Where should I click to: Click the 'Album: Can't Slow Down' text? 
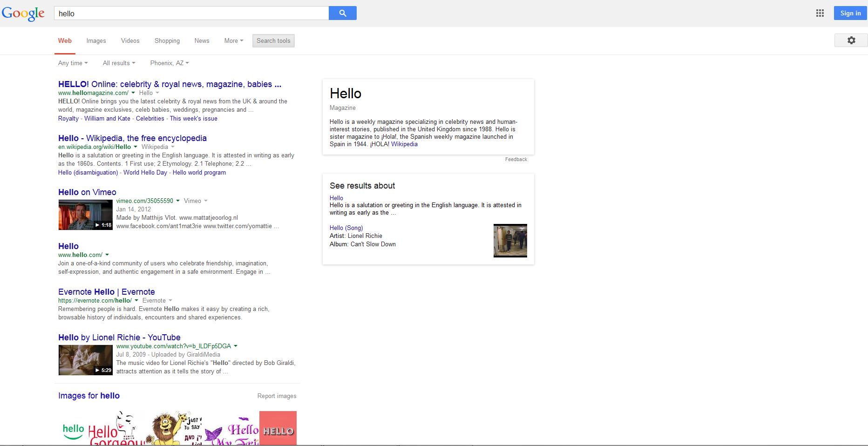click(x=363, y=244)
